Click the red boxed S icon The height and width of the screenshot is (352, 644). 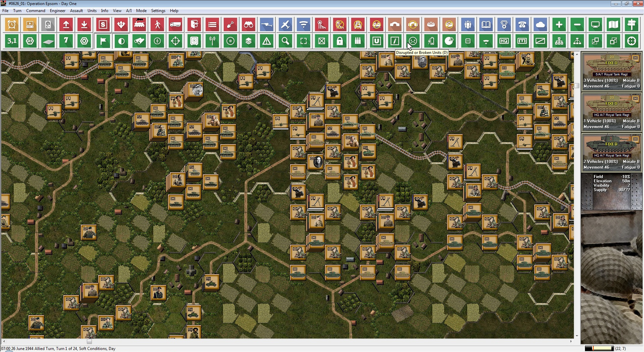tap(103, 24)
